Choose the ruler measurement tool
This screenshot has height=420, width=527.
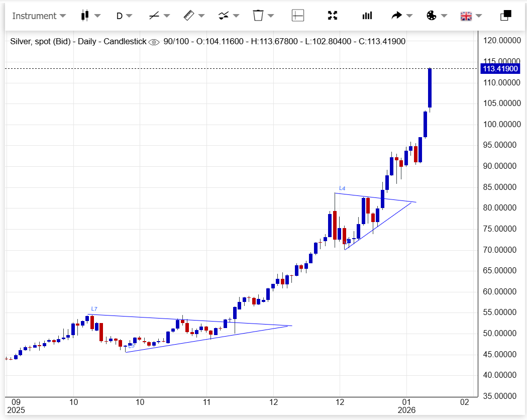coord(189,16)
